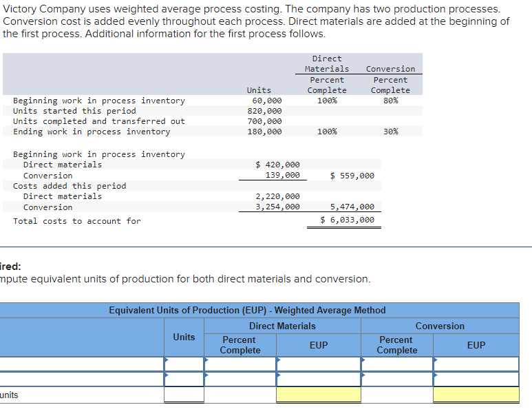Click first row's Direct Materials Percent Complete cell
This screenshot has height=416, width=532.
[240, 364]
